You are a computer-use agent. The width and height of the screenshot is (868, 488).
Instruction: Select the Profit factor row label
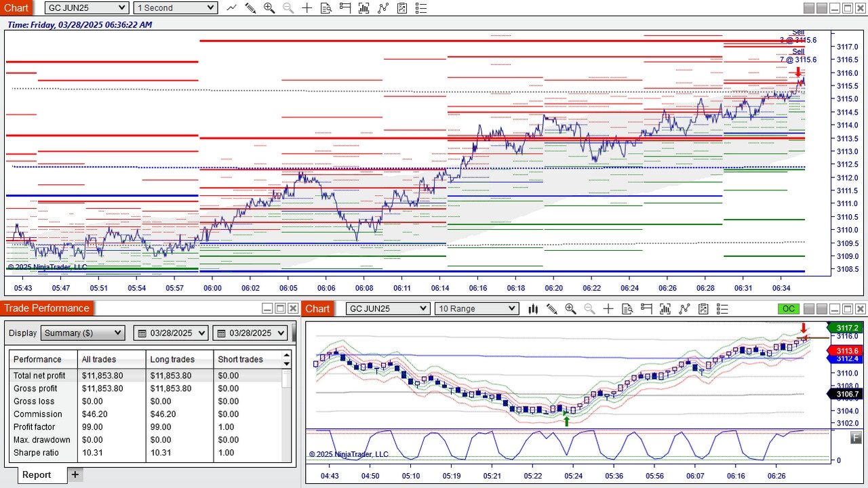pyautogui.click(x=34, y=427)
